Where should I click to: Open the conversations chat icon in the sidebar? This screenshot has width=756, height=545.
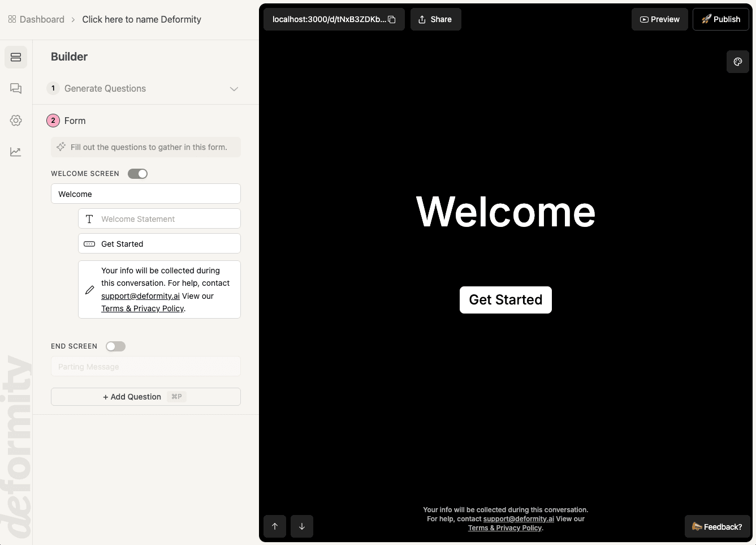[x=16, y=88]
